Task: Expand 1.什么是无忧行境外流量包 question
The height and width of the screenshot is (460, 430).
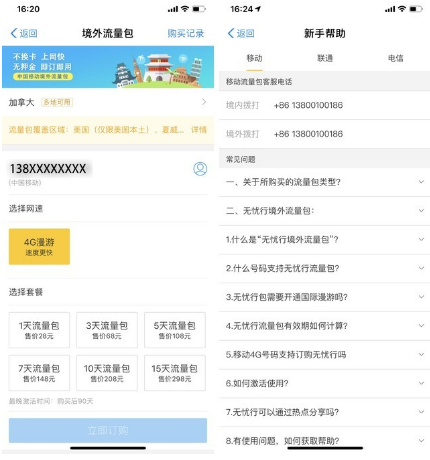Action: [x=324, y=240]
